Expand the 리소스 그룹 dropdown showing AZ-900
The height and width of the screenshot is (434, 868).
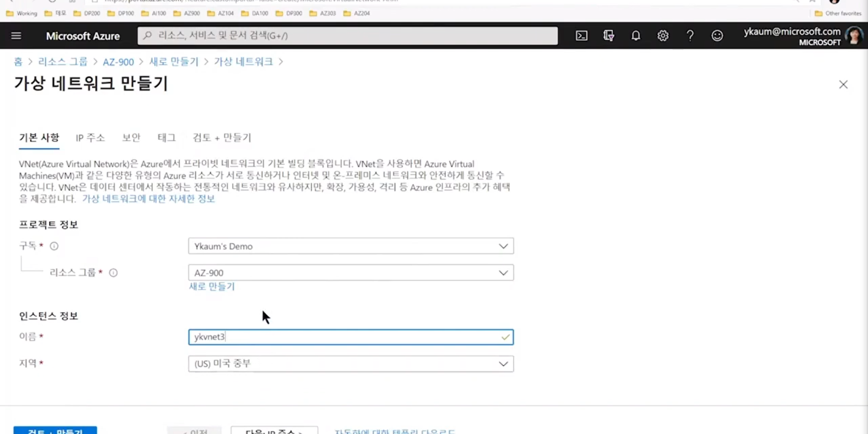coord(351,273)
